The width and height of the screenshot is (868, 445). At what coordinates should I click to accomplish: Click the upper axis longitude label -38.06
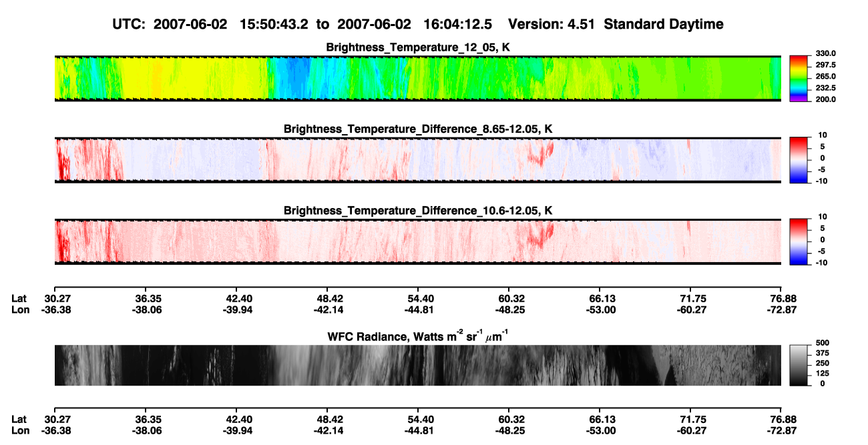(147, 310)
